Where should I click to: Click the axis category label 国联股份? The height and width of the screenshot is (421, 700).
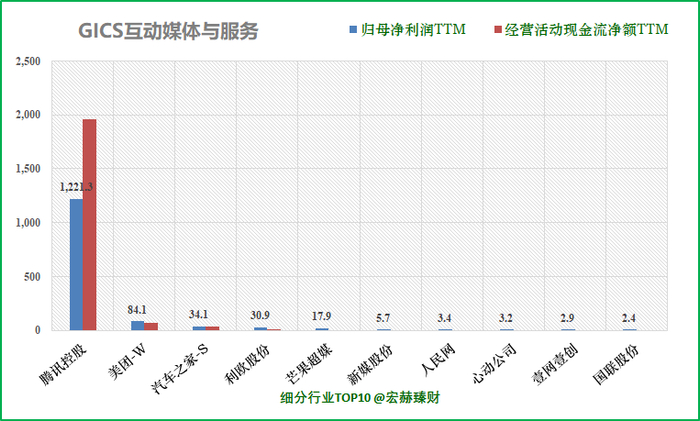pyautogui.click(x=617, y=365)
